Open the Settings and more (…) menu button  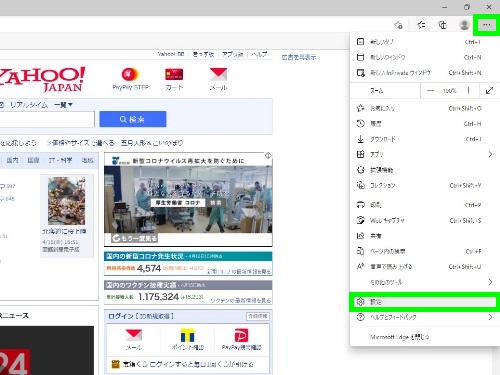coord(486,25)
